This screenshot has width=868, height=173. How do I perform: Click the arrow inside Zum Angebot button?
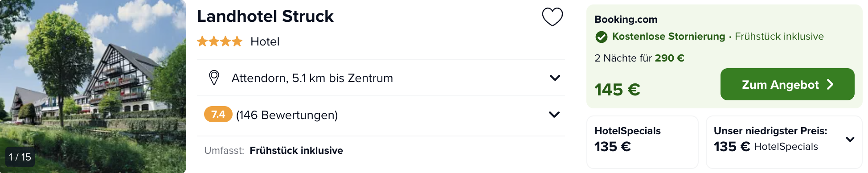830,85
